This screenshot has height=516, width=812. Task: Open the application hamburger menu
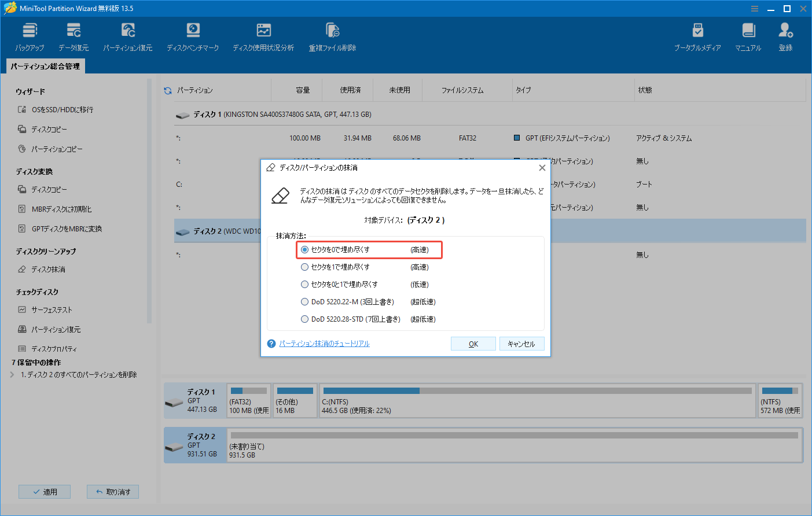pyautogui.click(x=755, y=8)
